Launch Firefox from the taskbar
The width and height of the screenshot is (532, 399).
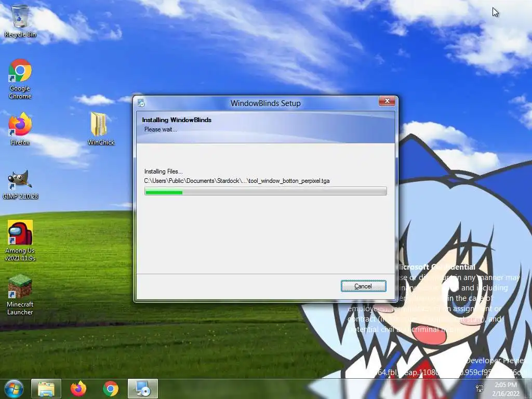[78, 389]
